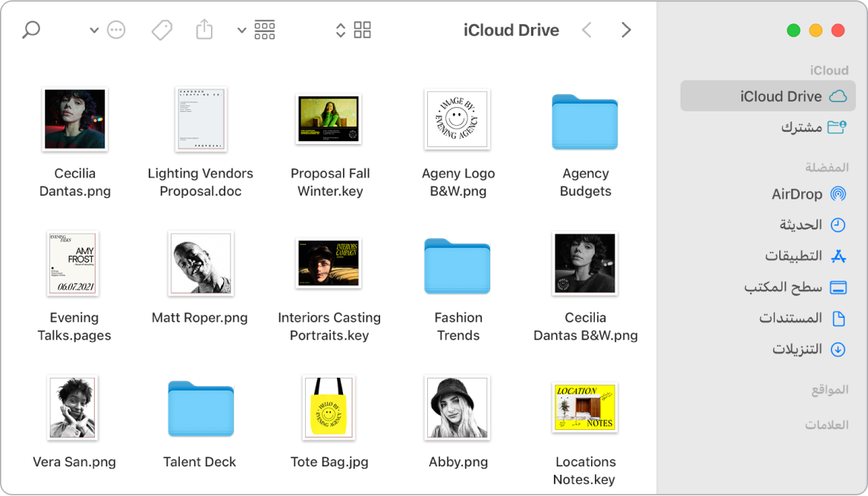Select the Cecilia Dantas.png file
868x496 pixels.
pos(74,119)
